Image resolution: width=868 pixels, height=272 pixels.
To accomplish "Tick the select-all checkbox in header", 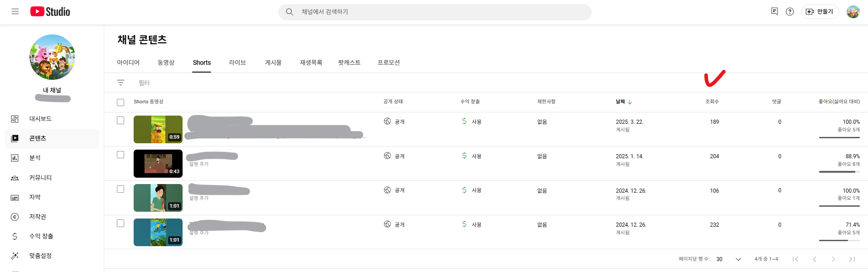I will [121, 102].
